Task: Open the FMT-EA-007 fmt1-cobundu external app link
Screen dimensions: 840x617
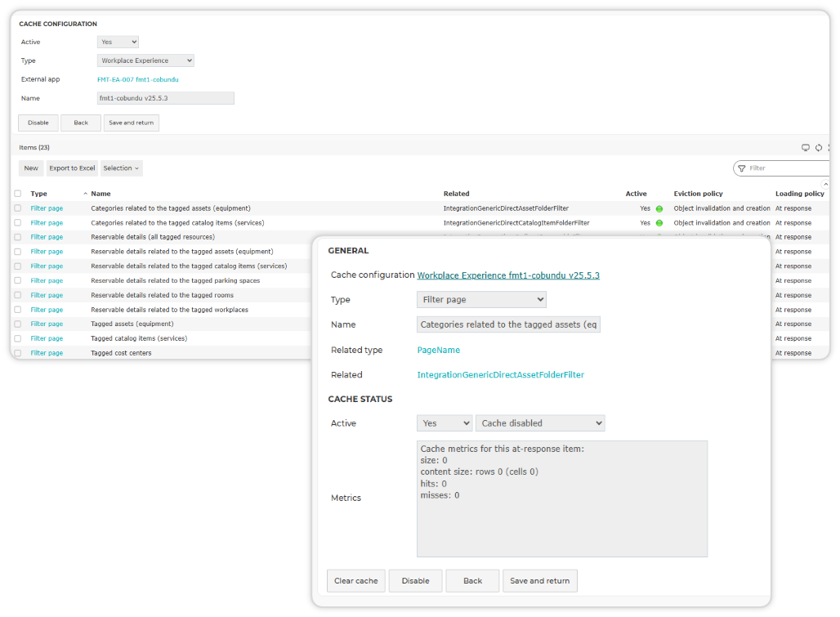Action: coord(138,80)
